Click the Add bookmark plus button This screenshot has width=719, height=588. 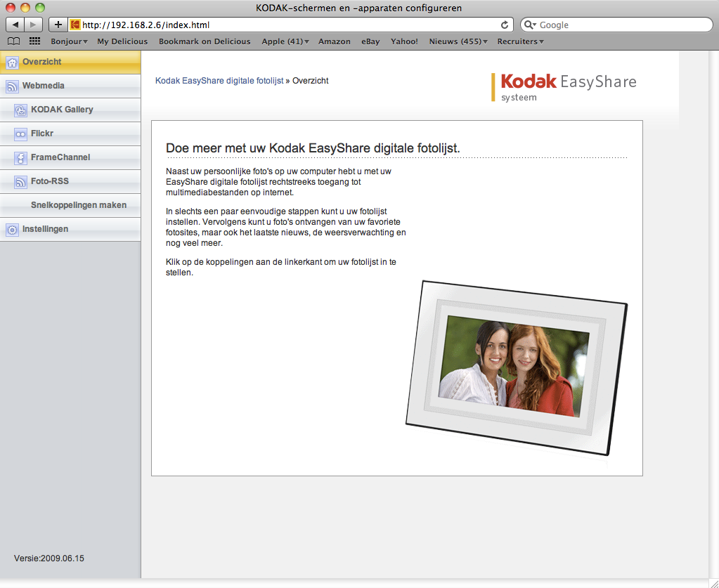[x=58, y=25]
